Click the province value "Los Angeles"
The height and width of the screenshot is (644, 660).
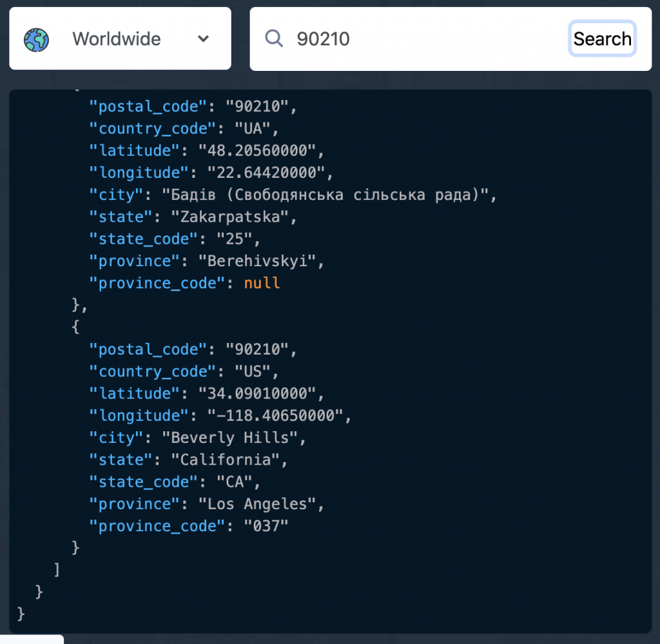pyautogui.click(x=257, y=504)
